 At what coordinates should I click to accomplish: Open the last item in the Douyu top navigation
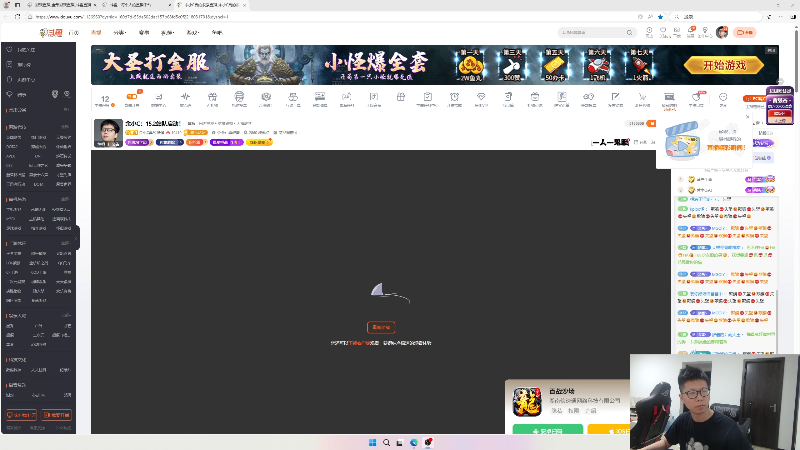pyautogui.click(x=217, y=33)
